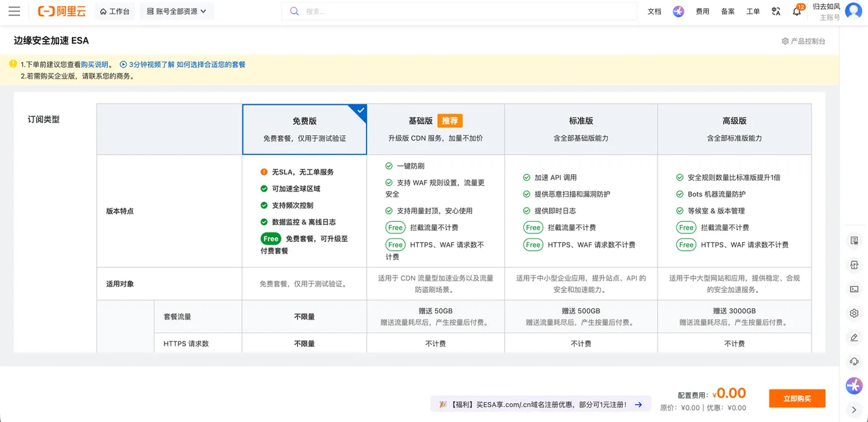The height and width of the screenshot is (422, 868).
Task: Select the 免费版 plan
Action: (304, 129)
